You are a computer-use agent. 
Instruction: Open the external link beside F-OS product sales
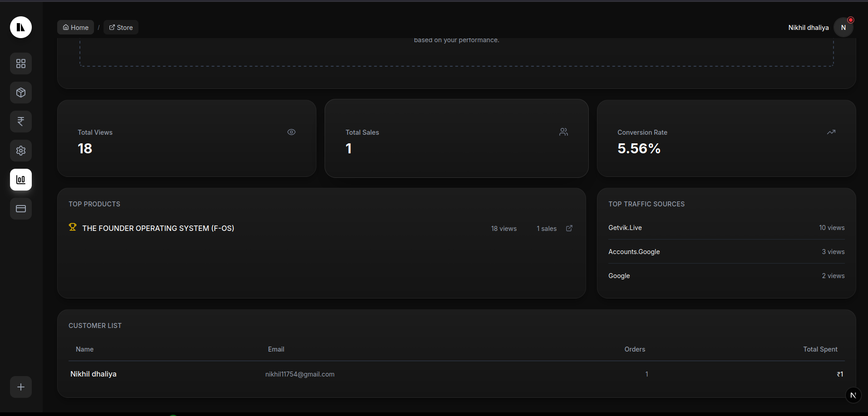point(569,228)
